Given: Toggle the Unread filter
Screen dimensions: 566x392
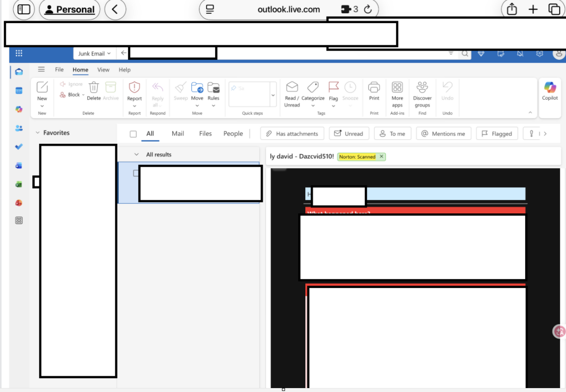Looking at the screenshot, I should (x=349, y=133).
